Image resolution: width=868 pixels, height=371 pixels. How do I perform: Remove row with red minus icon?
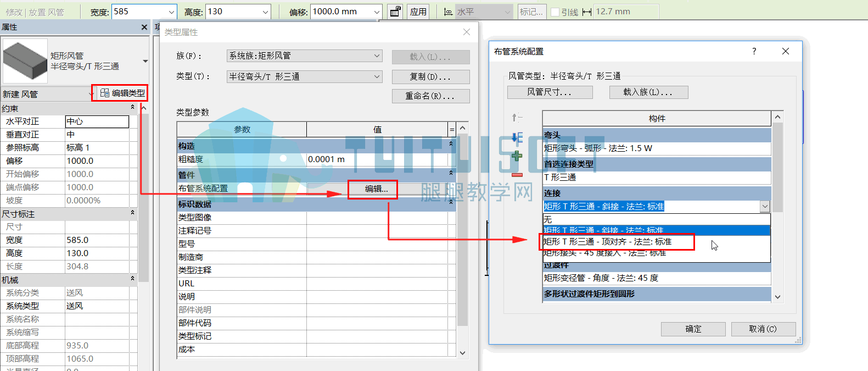click(x=517, y=175)
